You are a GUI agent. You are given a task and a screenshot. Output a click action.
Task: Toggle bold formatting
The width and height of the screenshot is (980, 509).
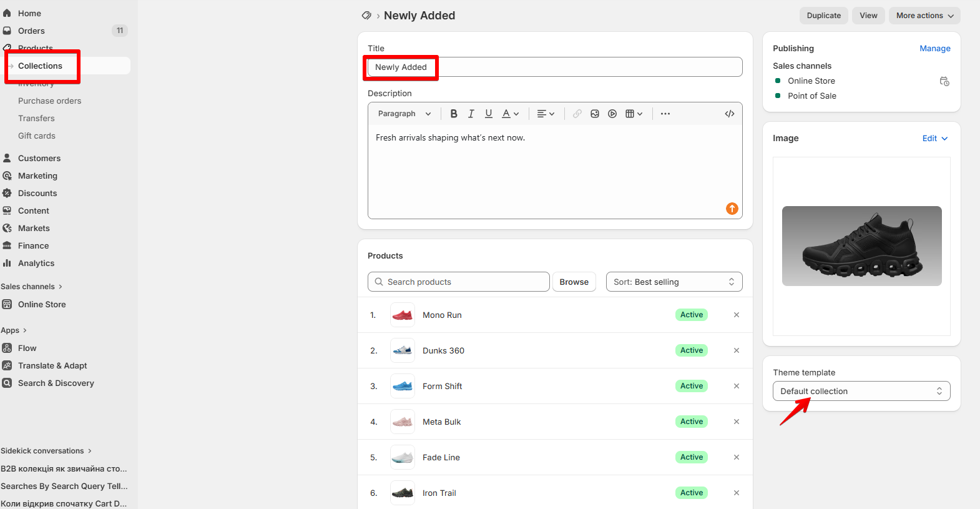(454, 114)
